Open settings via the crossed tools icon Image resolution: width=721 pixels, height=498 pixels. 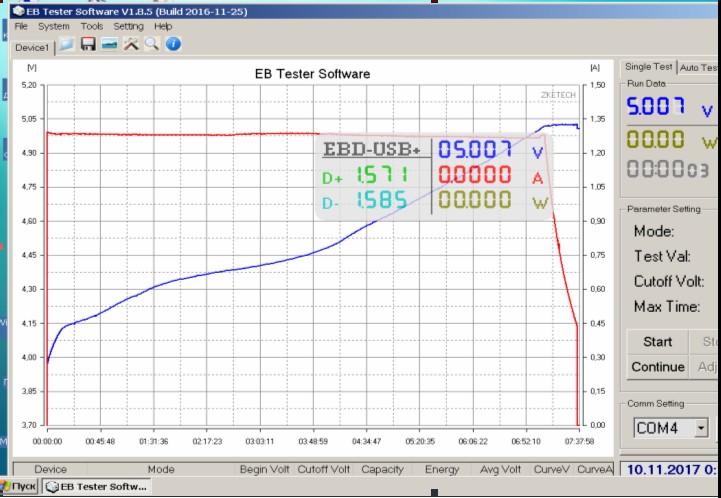pos(130,44)
